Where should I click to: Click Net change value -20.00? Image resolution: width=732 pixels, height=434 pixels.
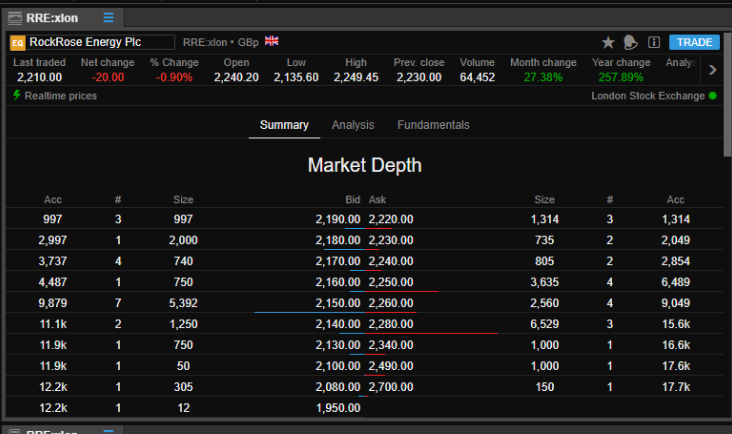point(108,77)
